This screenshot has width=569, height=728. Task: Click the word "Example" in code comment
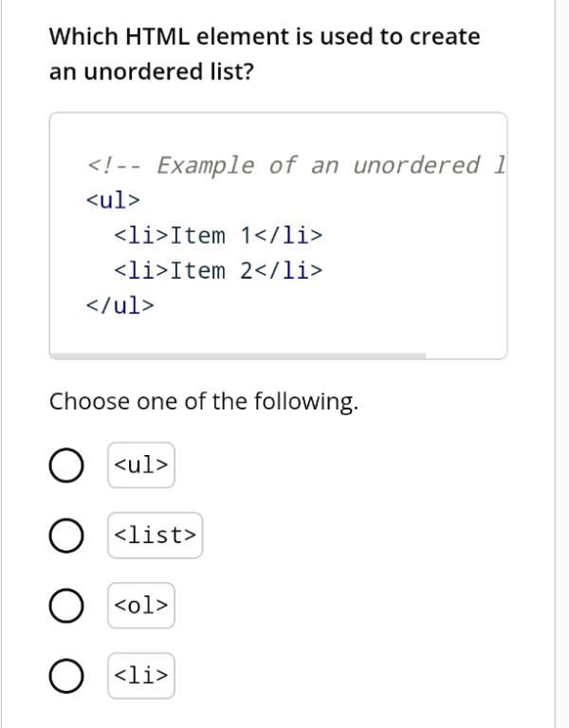[206, 165]
